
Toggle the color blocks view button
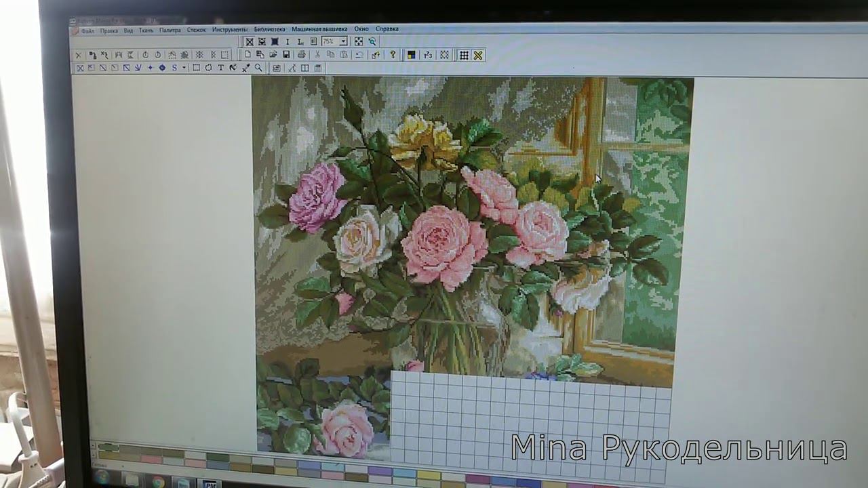[x=411, y=55]
